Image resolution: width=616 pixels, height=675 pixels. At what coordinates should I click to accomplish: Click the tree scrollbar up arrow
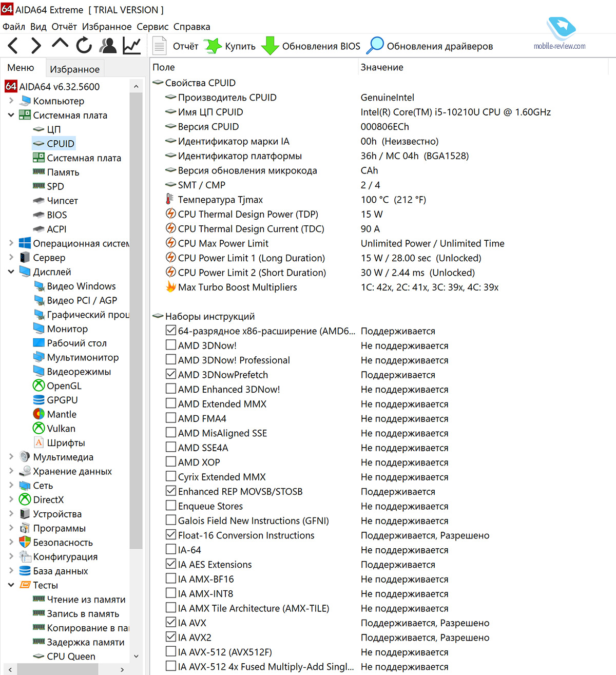click(x=136, y=86)
